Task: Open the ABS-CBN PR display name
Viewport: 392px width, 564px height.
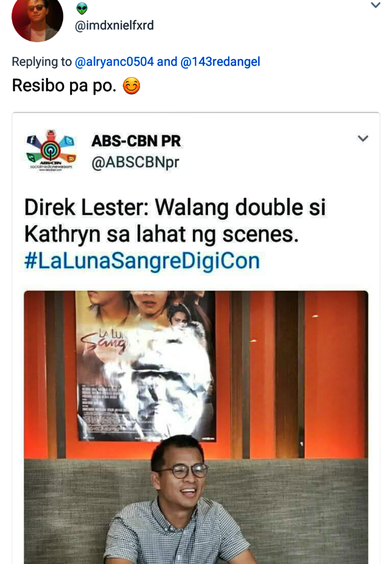Action: point(136,141)
